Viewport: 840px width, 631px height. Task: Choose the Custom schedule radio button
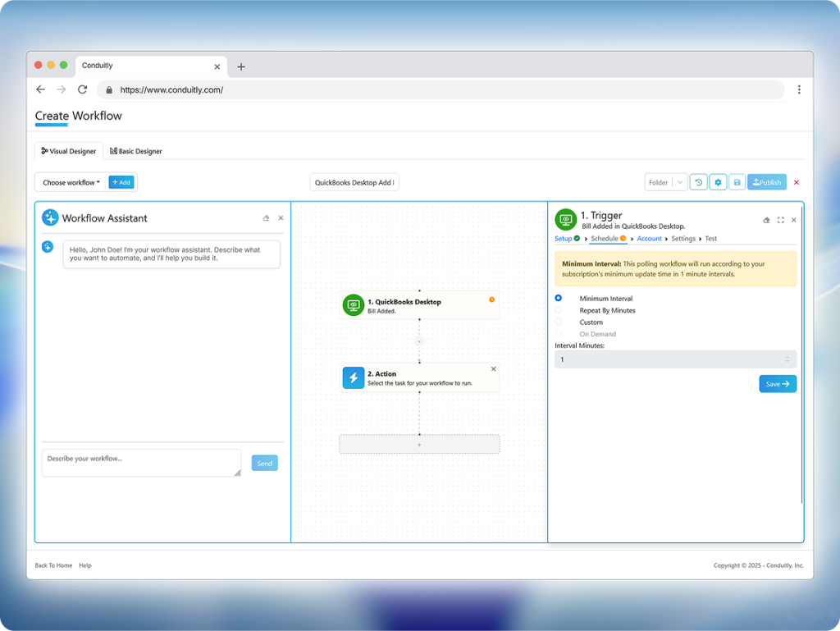[559, 322]
